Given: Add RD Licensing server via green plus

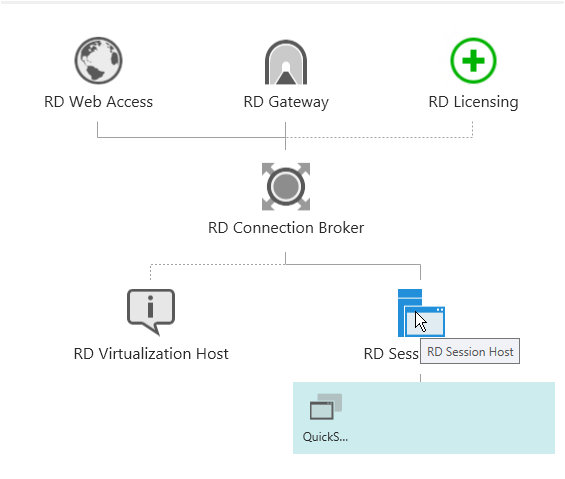Looking at the screenshot, I should coord(473,61).
